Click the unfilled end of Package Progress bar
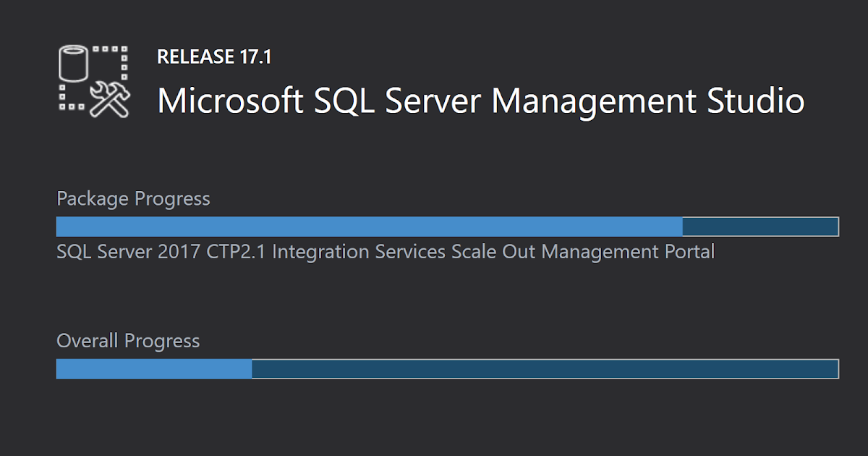The image size is (868, 456). coord(759,227)
